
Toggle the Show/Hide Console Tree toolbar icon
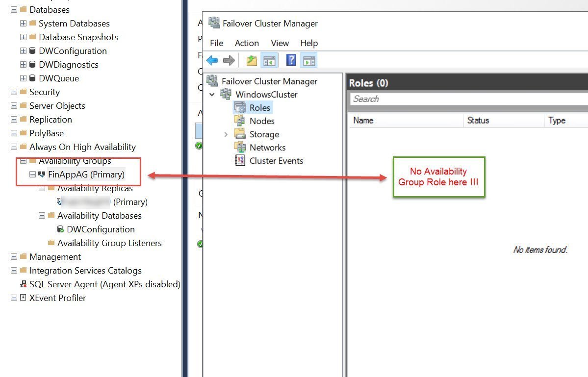[x=269, y=60]
